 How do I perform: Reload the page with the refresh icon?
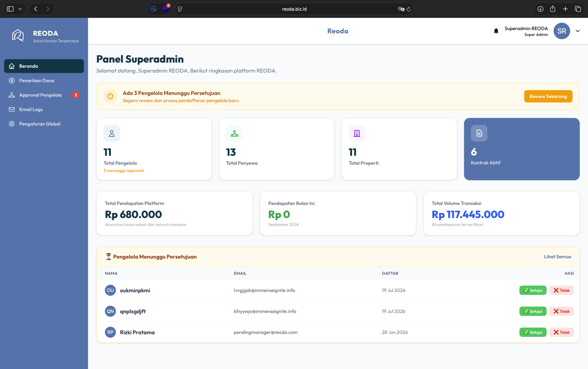(409, 9)
